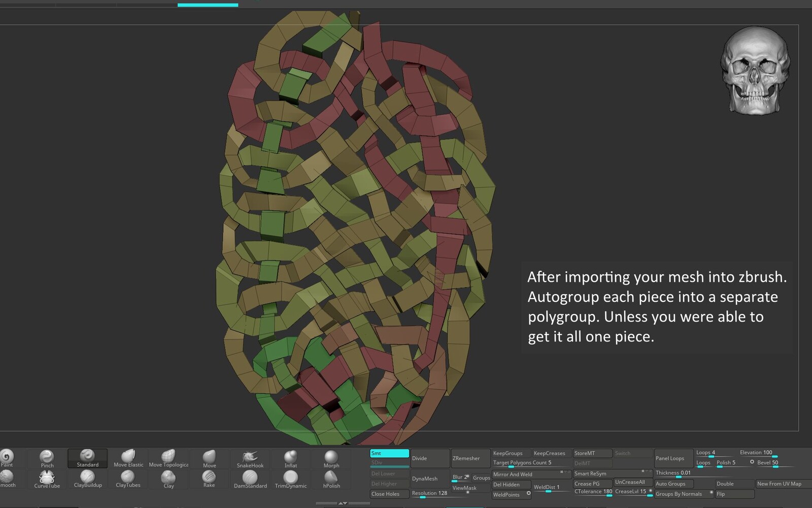
Task: Adjust the SDiv subdivision slider
Action: point(390,463)
